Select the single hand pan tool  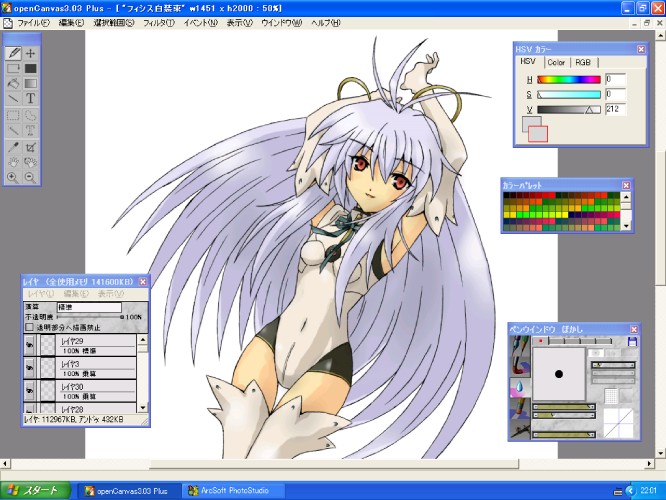coord(13,162)
